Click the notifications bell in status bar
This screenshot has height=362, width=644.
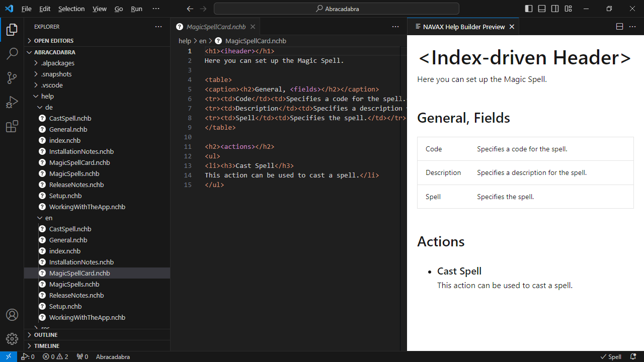pos(633,356)
